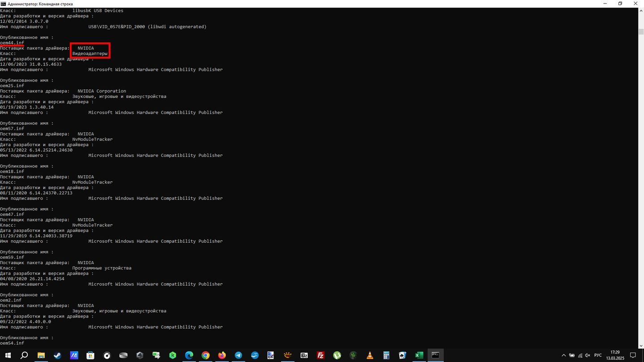Image resolution: width=644 pixels, height=362 pixels.
Task: Open the Wi-Fi network tray icon
Action: point(580,355)
